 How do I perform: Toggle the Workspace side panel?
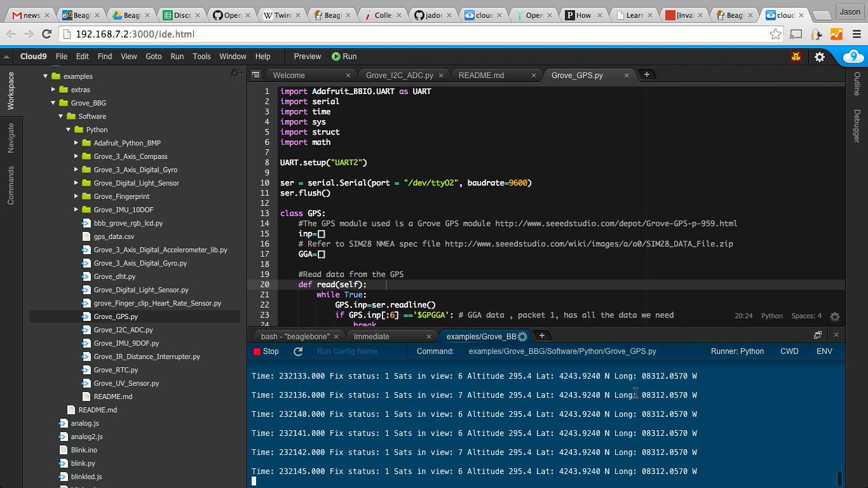point(11,91)
